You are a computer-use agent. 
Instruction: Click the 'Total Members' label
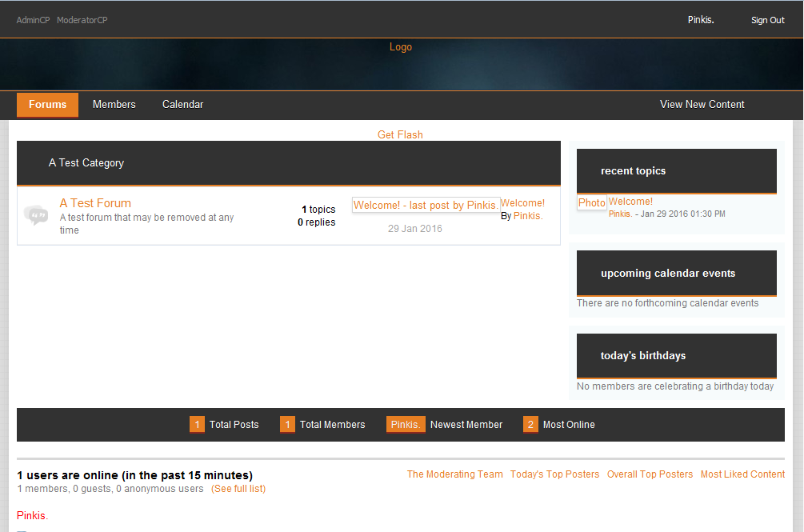pos(332,424)
